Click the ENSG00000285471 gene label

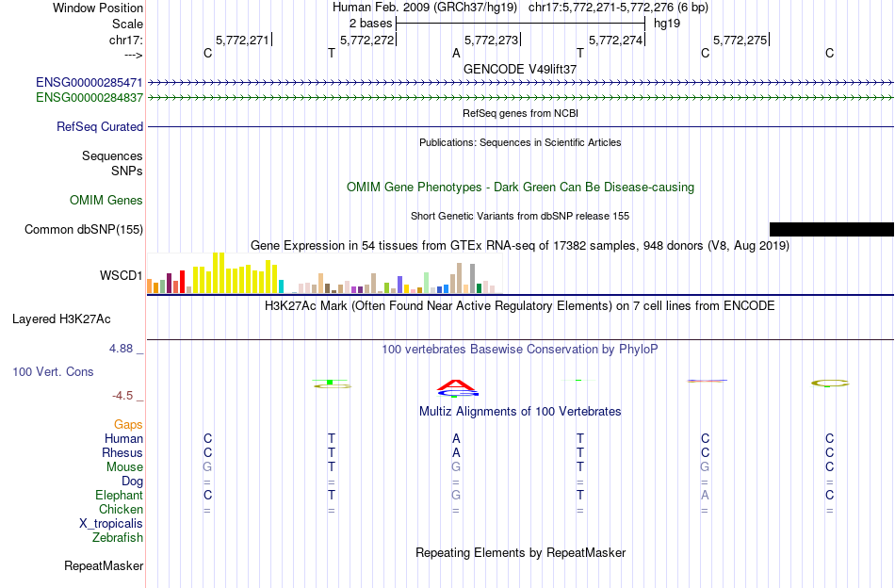coord(89,82)
